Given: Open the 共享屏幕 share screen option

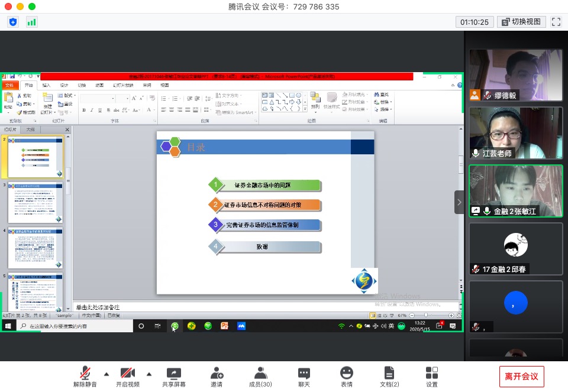Looking at the screenshot, I should tap(174, 376).
